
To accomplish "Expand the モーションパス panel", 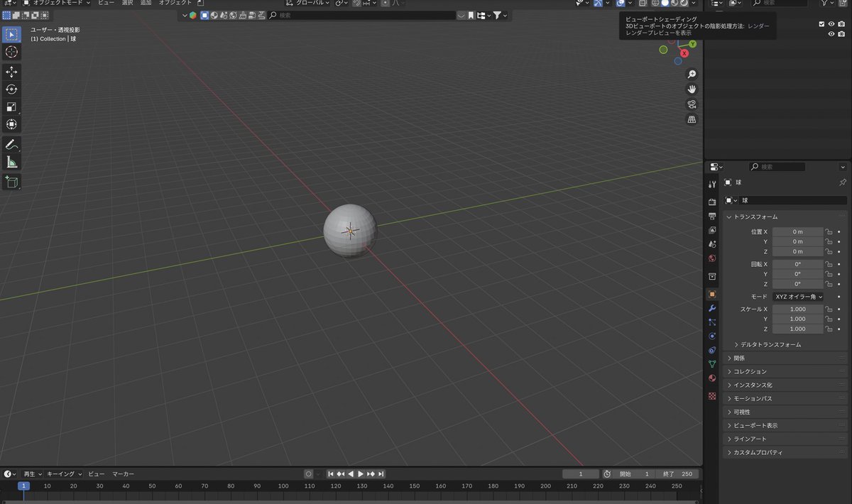I will [785, 398].
